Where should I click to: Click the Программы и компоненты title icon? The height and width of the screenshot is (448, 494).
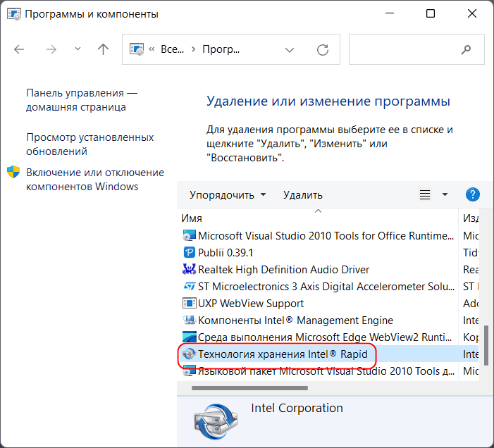(x=14, y=14)
